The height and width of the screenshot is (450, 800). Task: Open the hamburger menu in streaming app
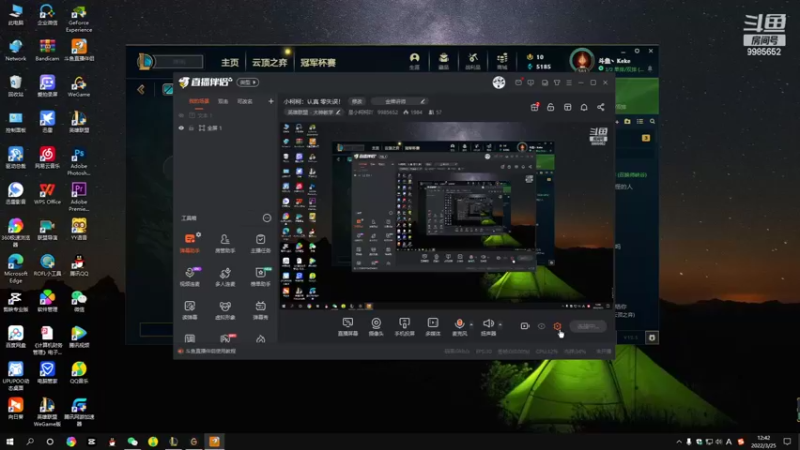tap(569, 83)
